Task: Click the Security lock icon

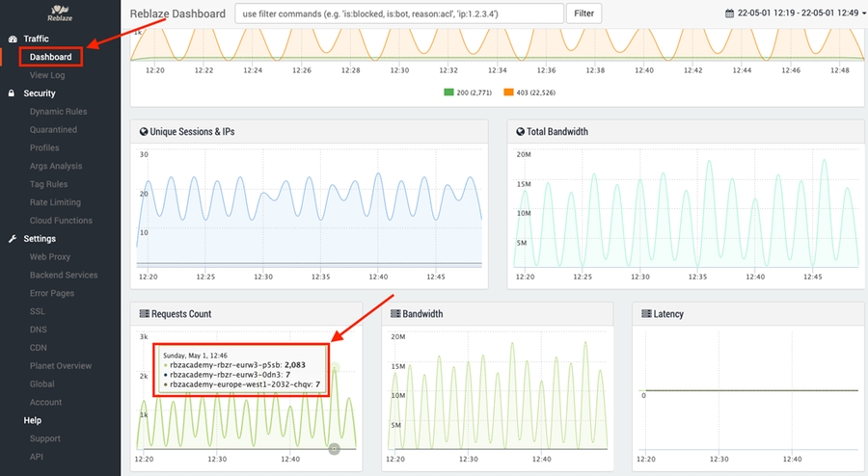Action: pos(13,93)
